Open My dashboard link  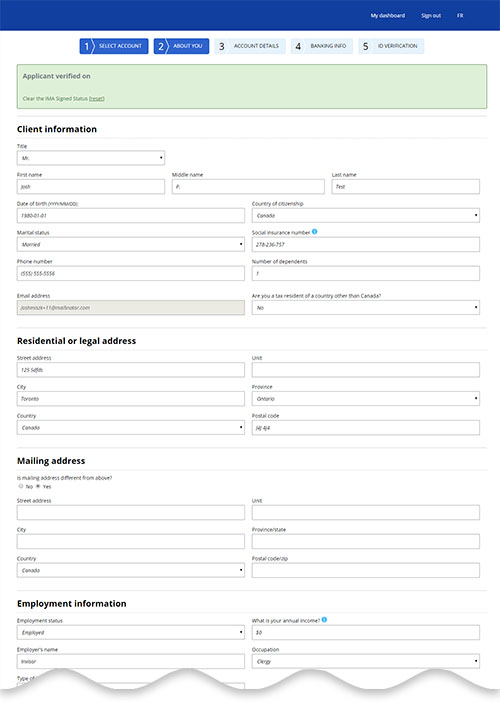coord(388,16)
